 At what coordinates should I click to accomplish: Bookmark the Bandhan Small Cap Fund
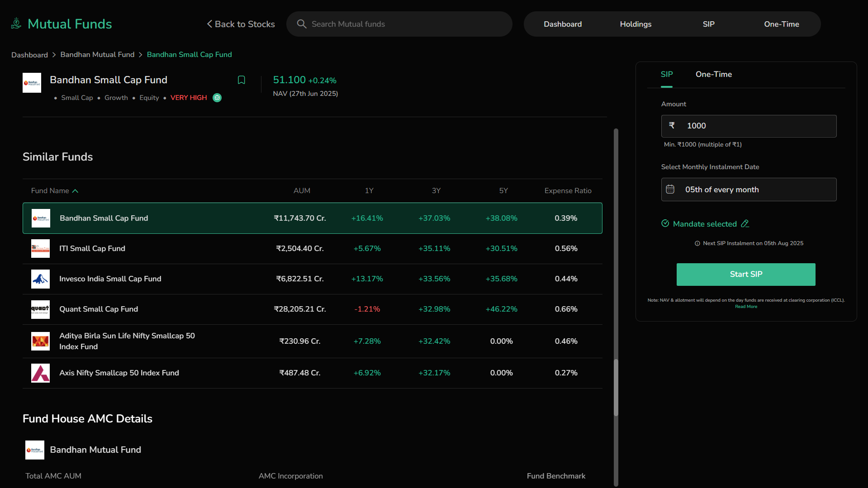(242, 80)
